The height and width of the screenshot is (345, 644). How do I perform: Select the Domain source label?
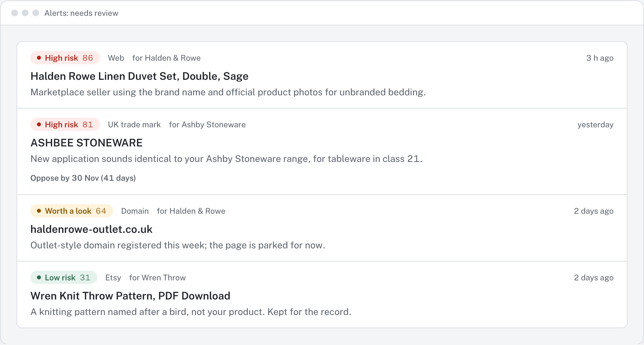(x=135, y=211)
